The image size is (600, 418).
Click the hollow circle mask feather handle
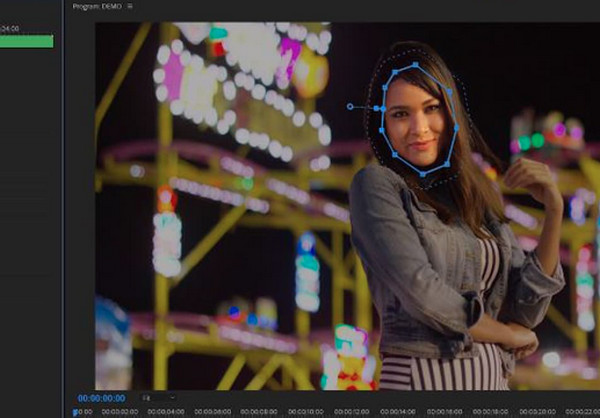(350, 106)
